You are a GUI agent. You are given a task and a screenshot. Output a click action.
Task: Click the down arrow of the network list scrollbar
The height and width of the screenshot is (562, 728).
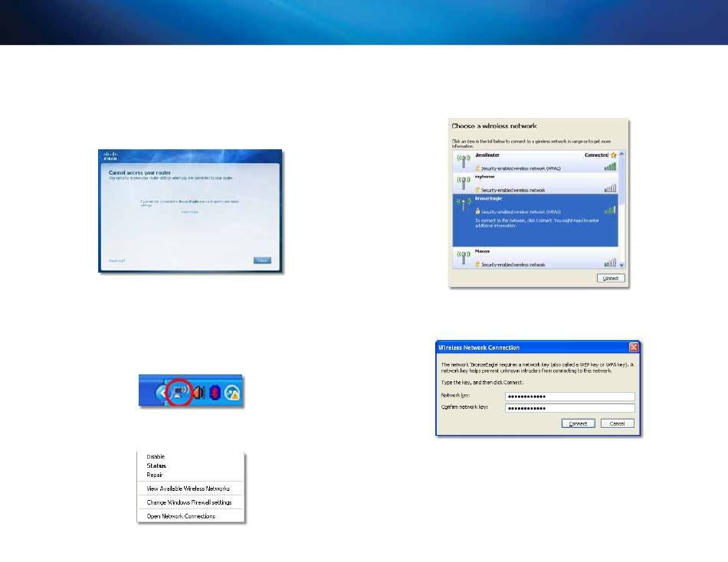(x=621, y=264)
